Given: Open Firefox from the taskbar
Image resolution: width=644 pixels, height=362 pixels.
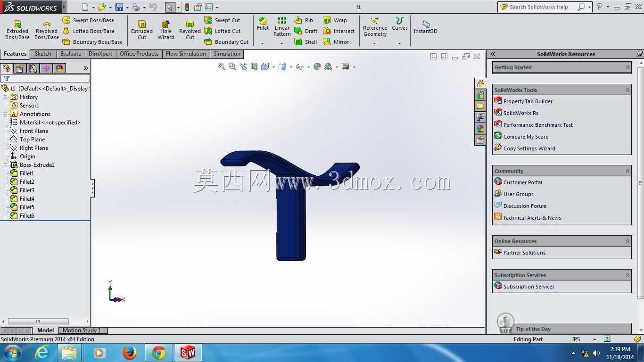Looking at the screenshot, I should 129,353.
